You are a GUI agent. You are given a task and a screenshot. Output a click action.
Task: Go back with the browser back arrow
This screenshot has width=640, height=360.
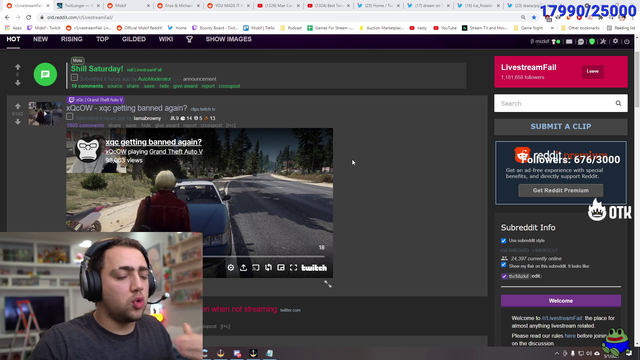(x=7, y=18)
